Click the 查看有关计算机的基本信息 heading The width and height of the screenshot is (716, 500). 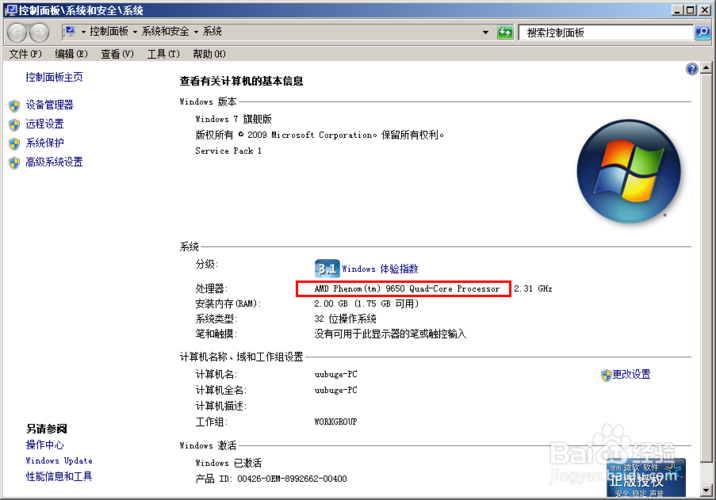(241, 81)
